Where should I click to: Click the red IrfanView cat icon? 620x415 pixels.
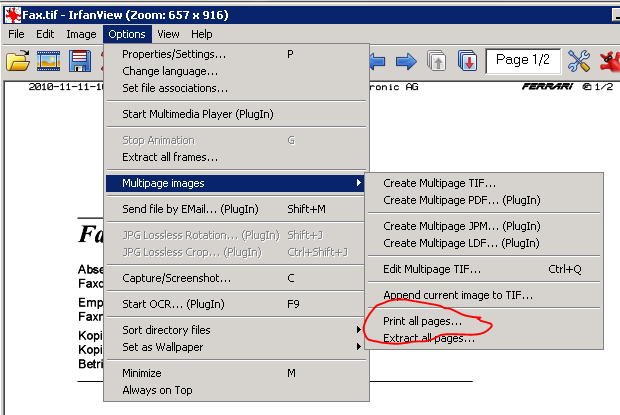pos(609,62)
